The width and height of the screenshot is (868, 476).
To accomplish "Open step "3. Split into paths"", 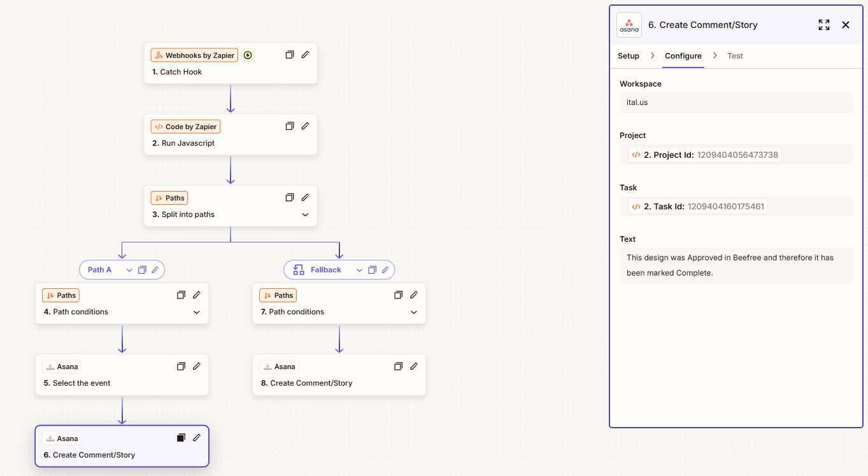I will pyautogui.click(x=231, y=206).
